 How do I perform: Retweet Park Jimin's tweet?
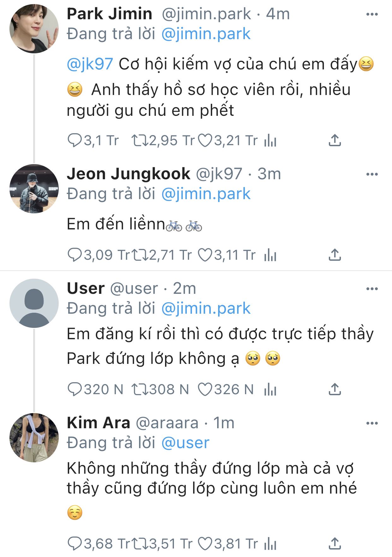click(x=140, y=140)
